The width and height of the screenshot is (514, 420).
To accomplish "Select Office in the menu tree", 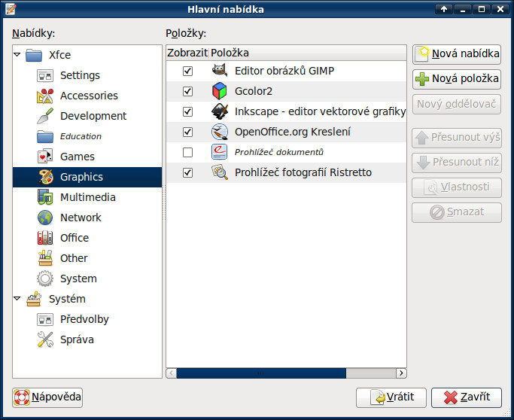I will coord(75,238).
